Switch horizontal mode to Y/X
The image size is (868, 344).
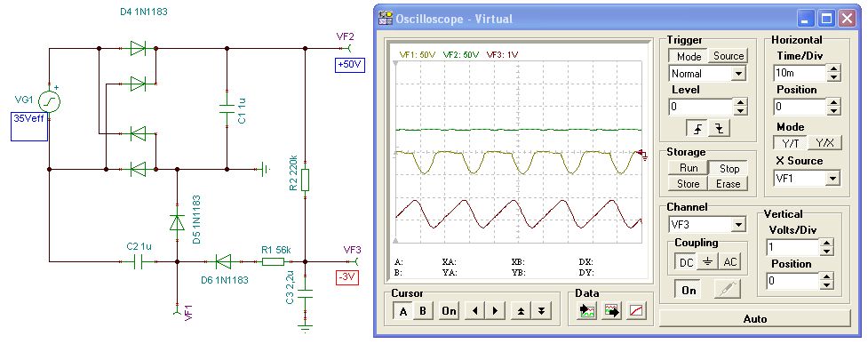(x=824, y=143)
